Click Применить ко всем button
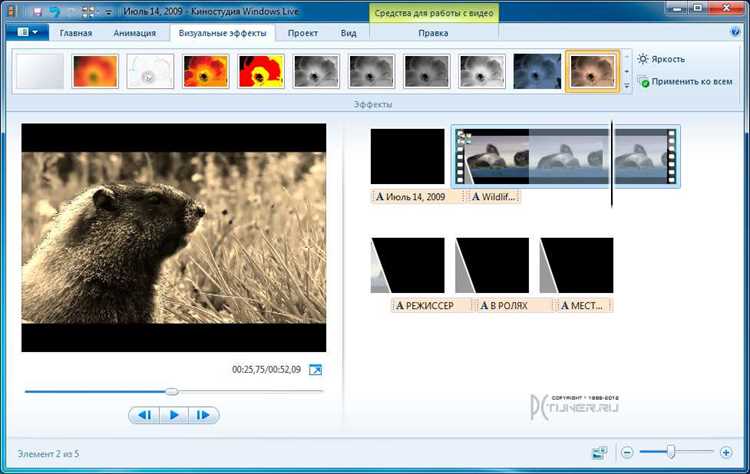 pos(685,82)
